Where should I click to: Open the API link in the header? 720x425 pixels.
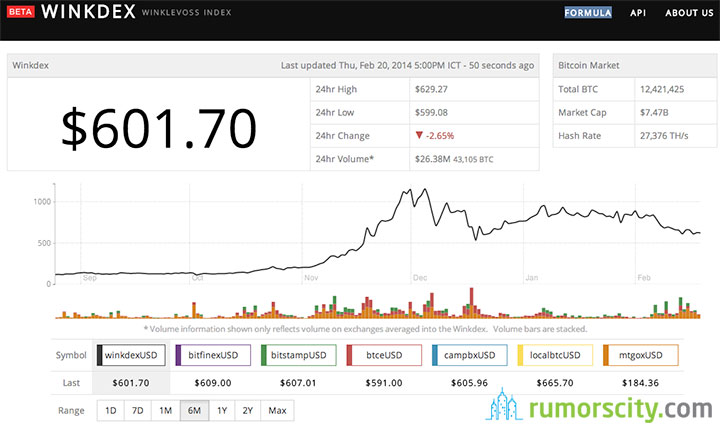638,13
